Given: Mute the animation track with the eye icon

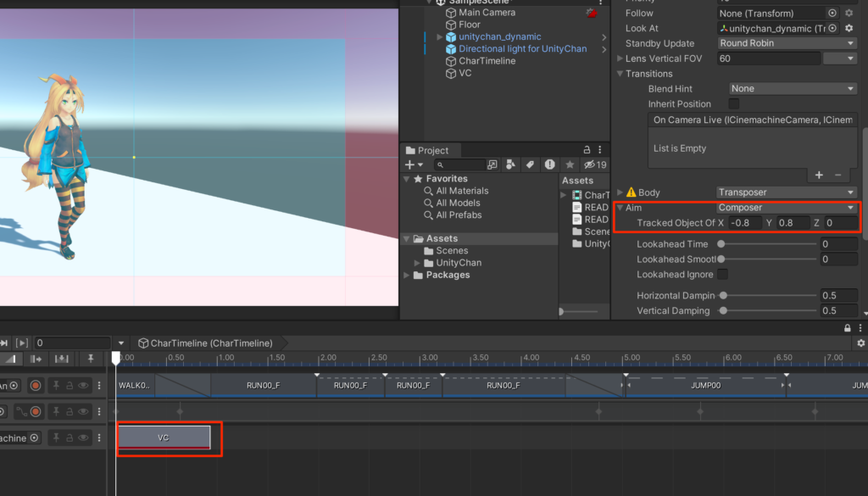Looking at the screenshot, I should click(83, 385).
